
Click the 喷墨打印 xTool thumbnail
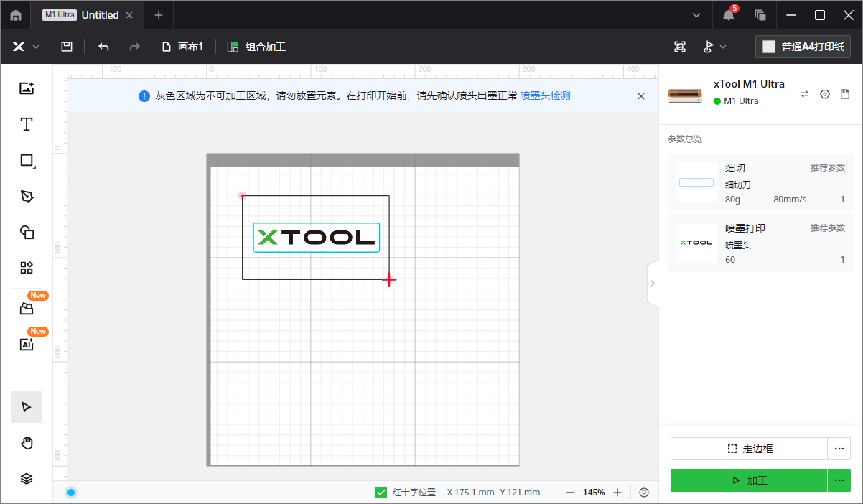tap(696, 243)
